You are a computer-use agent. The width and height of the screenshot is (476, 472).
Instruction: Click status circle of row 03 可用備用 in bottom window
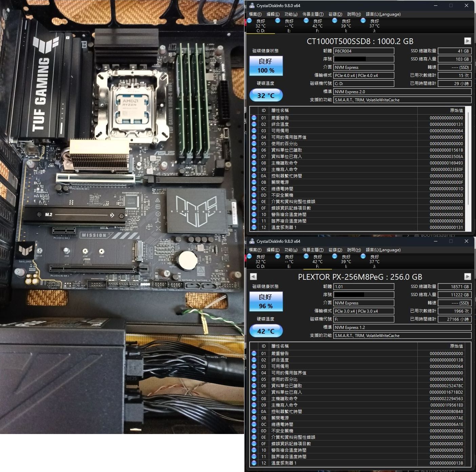(254, 366)
